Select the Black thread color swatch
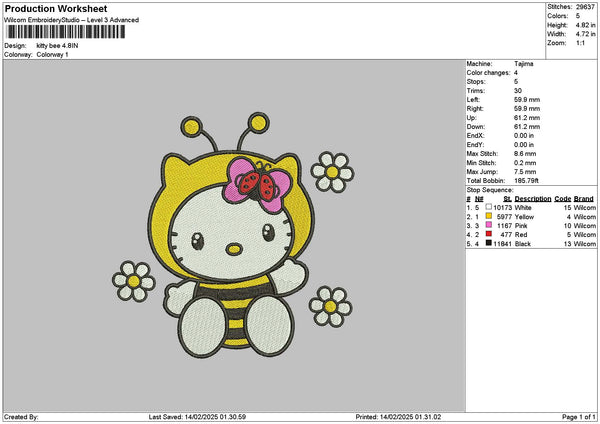 pos(489,243)
